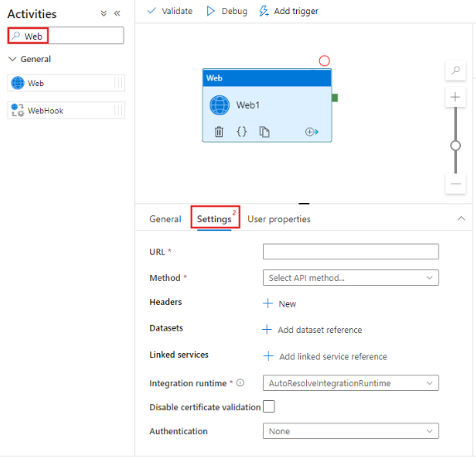The height and width of the screenshot is (459, 476).
Task: Add activity output connection arrow on Web1
Action: click(312, 132)
